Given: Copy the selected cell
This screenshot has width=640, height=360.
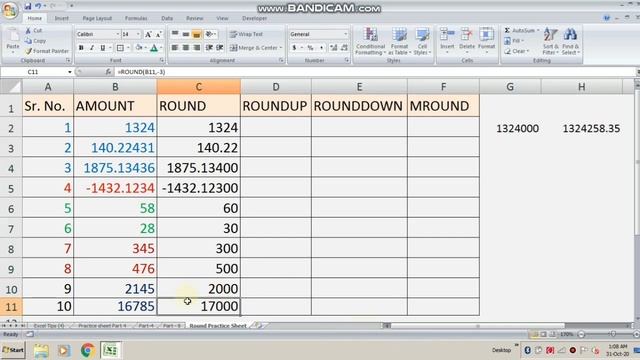Looking at the screenshot, I should coord(36,41).
